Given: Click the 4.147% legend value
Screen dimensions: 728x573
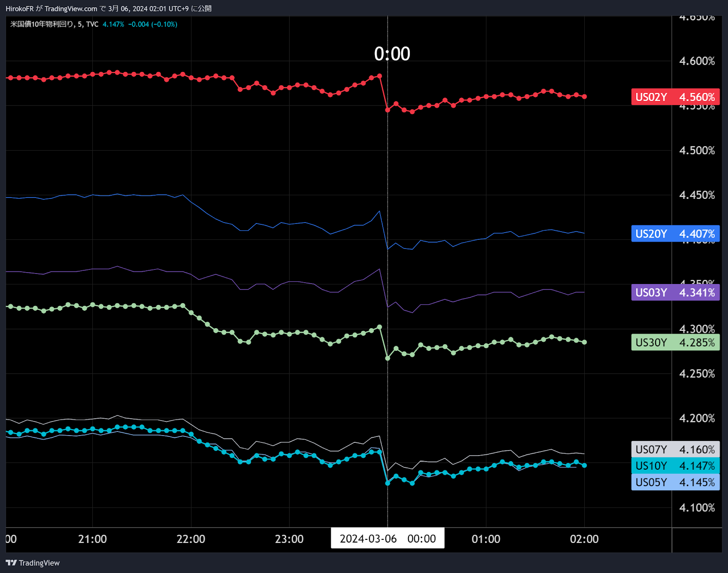Looking at the screenshot, I should point(113,24).
